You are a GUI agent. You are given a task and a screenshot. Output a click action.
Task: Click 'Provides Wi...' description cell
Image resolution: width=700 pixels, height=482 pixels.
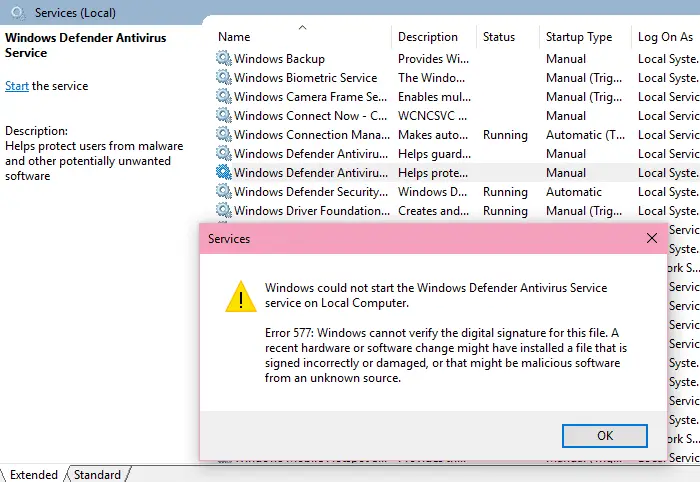[x=433, y=59]
